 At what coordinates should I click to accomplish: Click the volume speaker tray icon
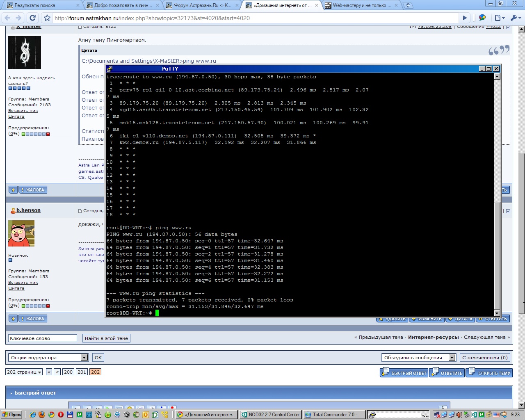(459, 415)
